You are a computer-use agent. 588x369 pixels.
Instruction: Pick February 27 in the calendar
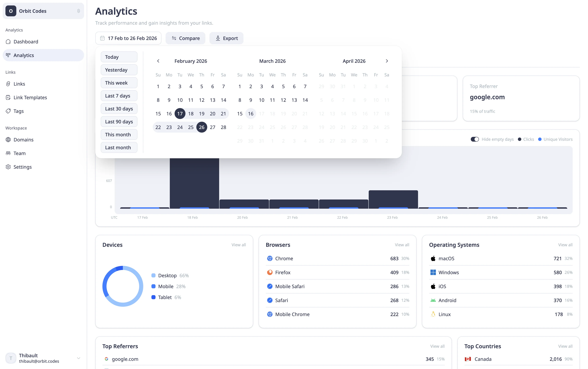(x=213, y=127)
